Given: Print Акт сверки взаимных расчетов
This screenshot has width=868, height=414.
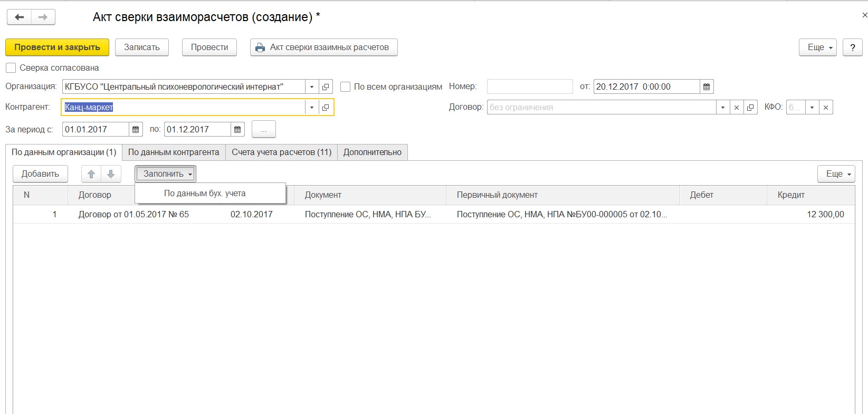Looking at the screenshot, I should click(x=324, y=47).
